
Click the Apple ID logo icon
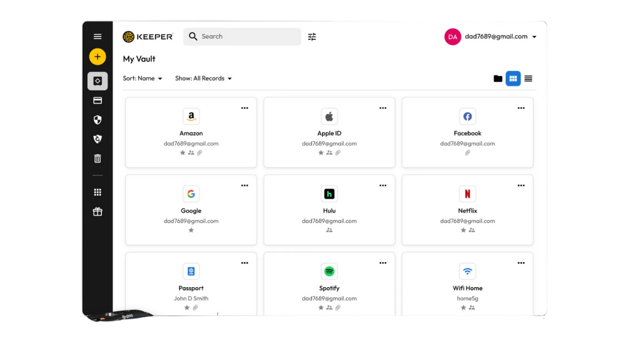click(x=330, y=116)
